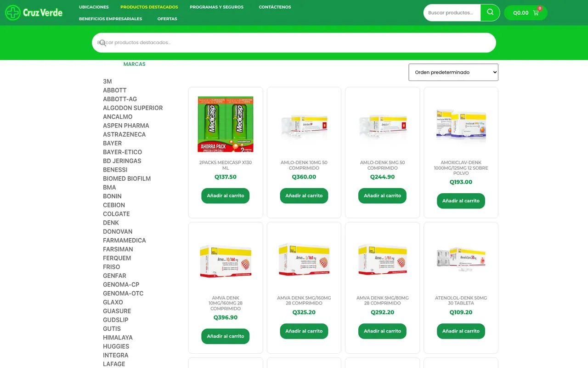Open the Amlo-Denk 10mg product image
The image size is (588, 368).
tap(304, 124)
